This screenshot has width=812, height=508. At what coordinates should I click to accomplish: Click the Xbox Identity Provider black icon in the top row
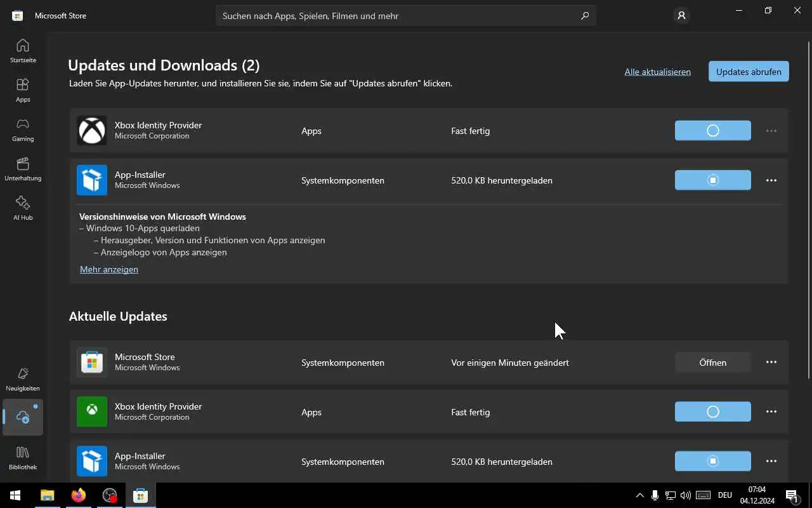[x=92, y=130]
